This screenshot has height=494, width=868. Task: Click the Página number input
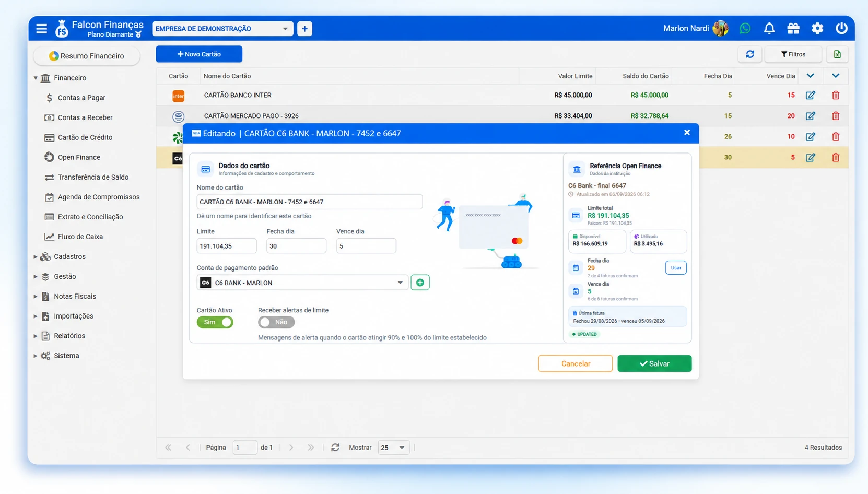pos(245,448)
